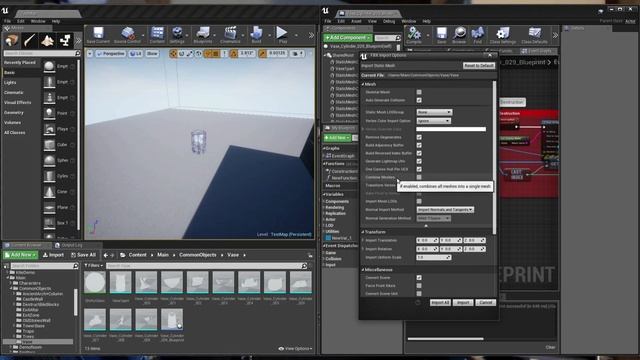The image size is (640, 360).
Task: Select the translate gizmo tool in viewport
Action: 173,53
